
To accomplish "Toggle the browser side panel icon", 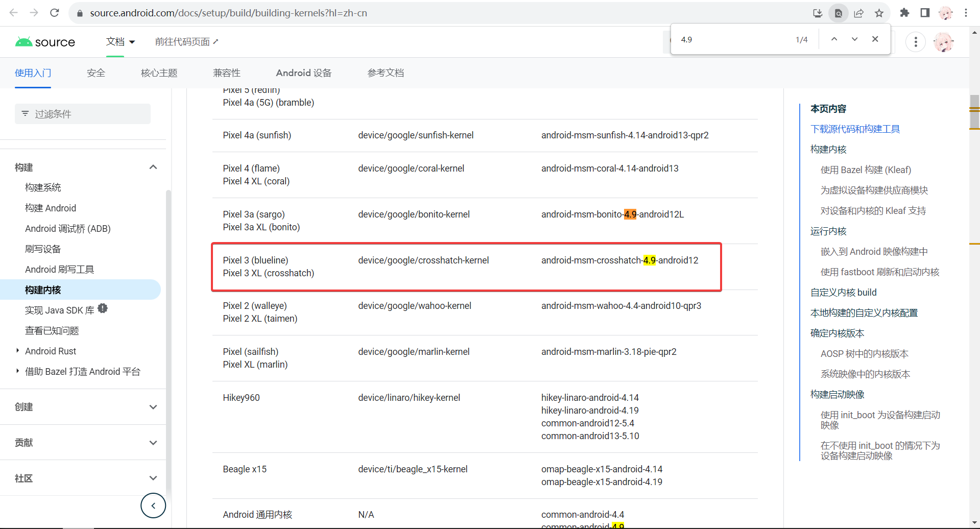I will [925, 13].
